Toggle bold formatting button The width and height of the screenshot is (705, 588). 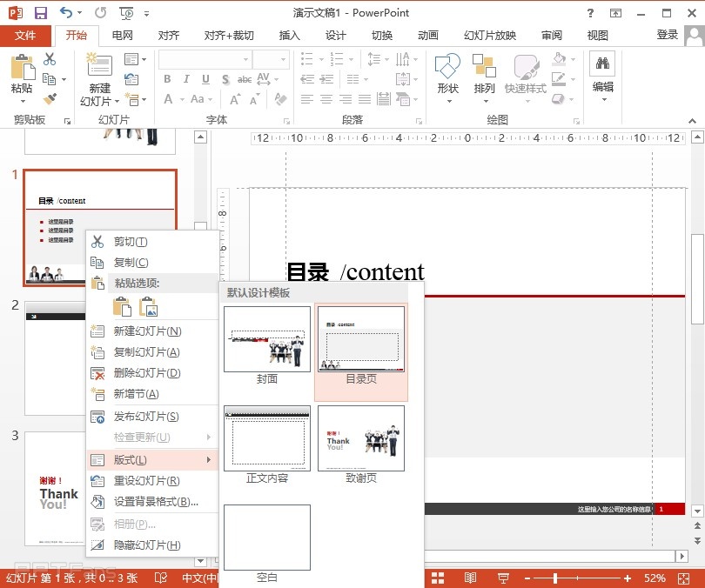pyautogui.click(x=167, y=79)
